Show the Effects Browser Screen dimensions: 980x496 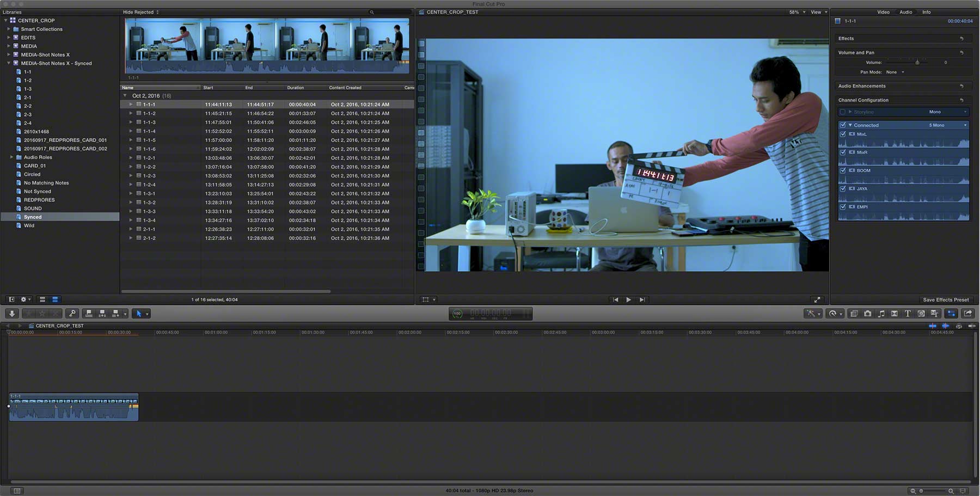click(854, 314)
